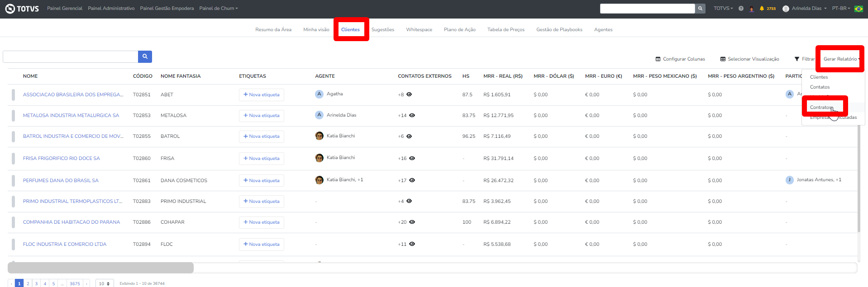Click the row handle beside FLOC INDUSTRIA
Image resolution: width=868 pixels, height=287 pixels.
pyautogui.click(x=13, y=245)
